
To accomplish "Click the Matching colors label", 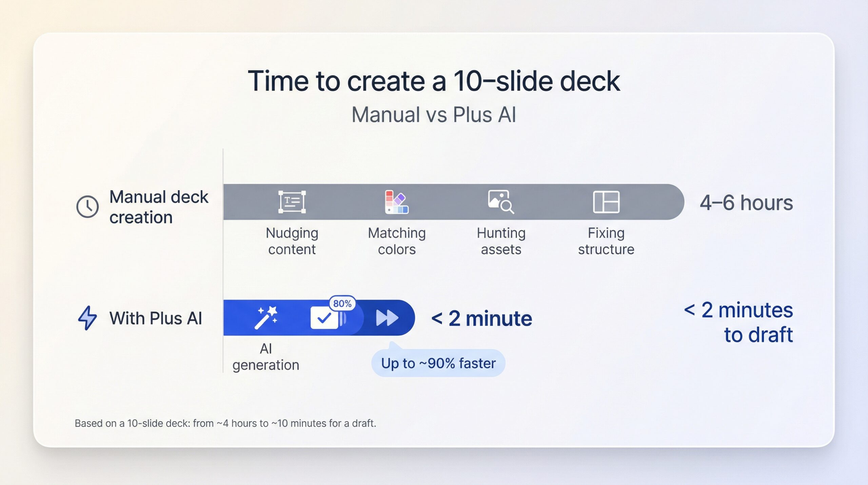I will [x=396, y=241].
